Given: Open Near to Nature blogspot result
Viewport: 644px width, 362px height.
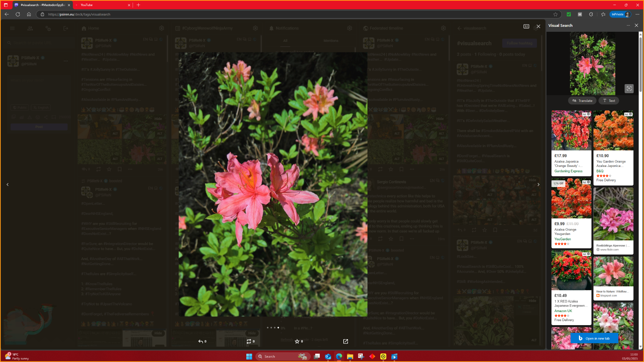Looking at the screenshot, I should click(613, 278).
